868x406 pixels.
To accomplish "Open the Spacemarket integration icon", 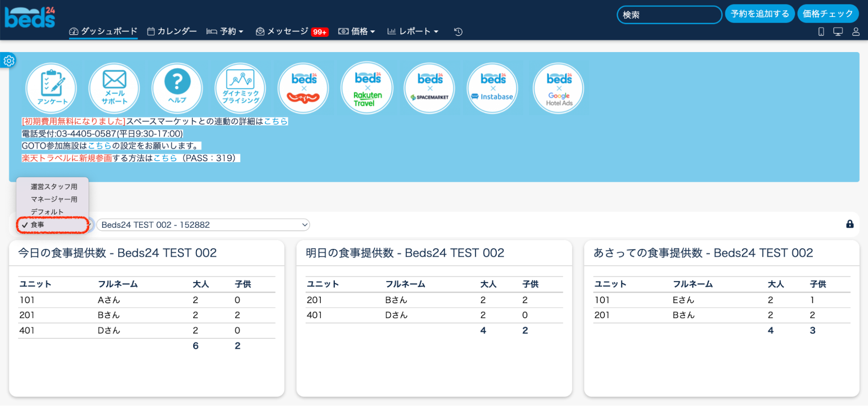I will point(429,88).
